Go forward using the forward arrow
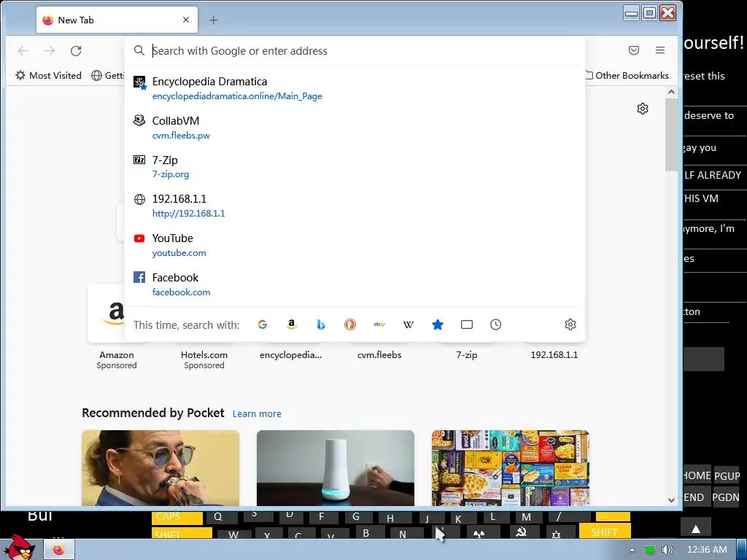This screenshot has height=560, width=747. pyautogui.click(x=50, y=50)
